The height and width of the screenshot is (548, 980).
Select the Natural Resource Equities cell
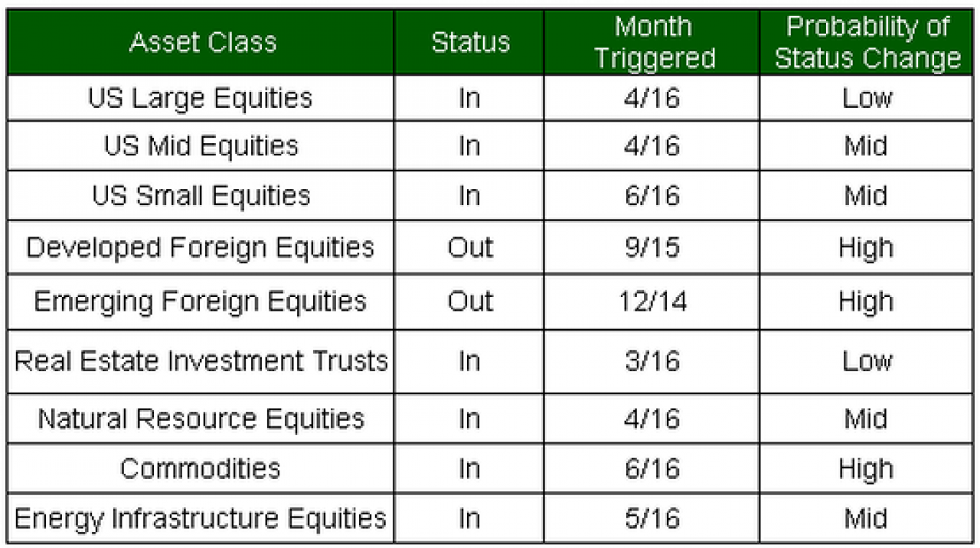pos(201,419)
